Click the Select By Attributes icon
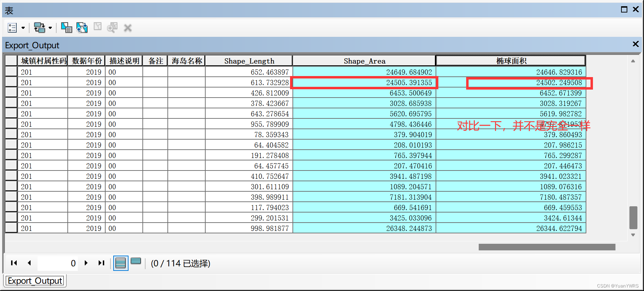The height and width of the screenshot is (291, 644). pos(66,28)
